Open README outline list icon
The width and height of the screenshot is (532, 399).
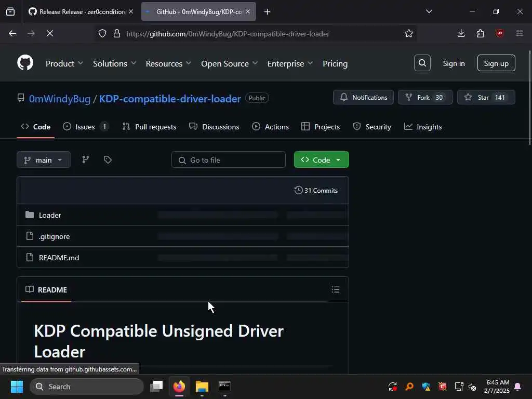[335, 289]
